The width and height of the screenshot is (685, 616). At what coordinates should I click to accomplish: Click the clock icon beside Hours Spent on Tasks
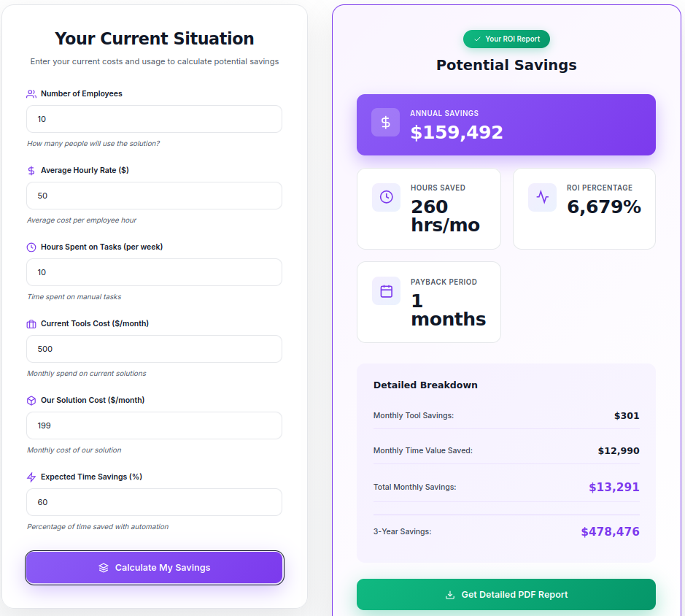pyautogui.click(x=31, y=247)
